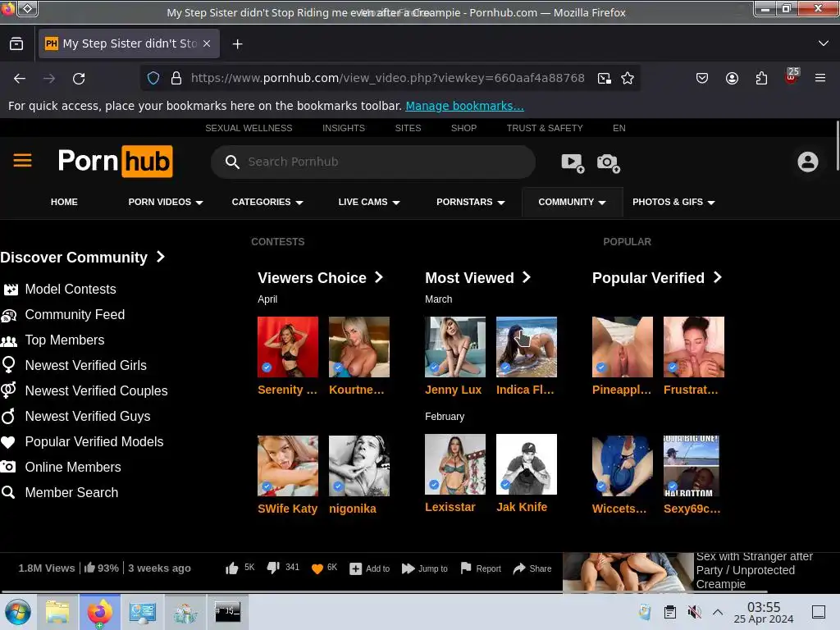
Task: Open Insights top link
Action: tap(344, 128)
